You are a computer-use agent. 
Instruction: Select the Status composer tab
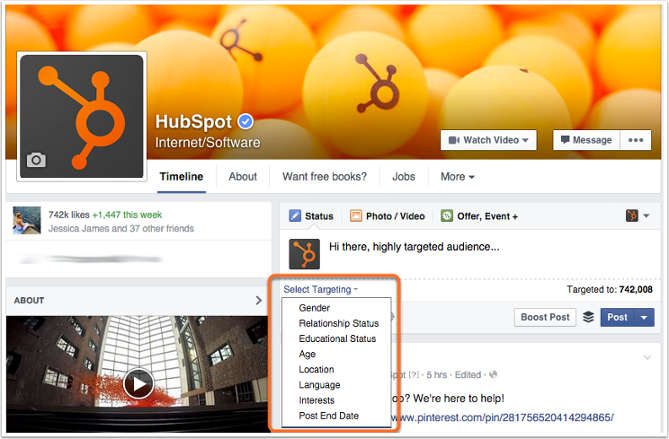tap(311, 216)
